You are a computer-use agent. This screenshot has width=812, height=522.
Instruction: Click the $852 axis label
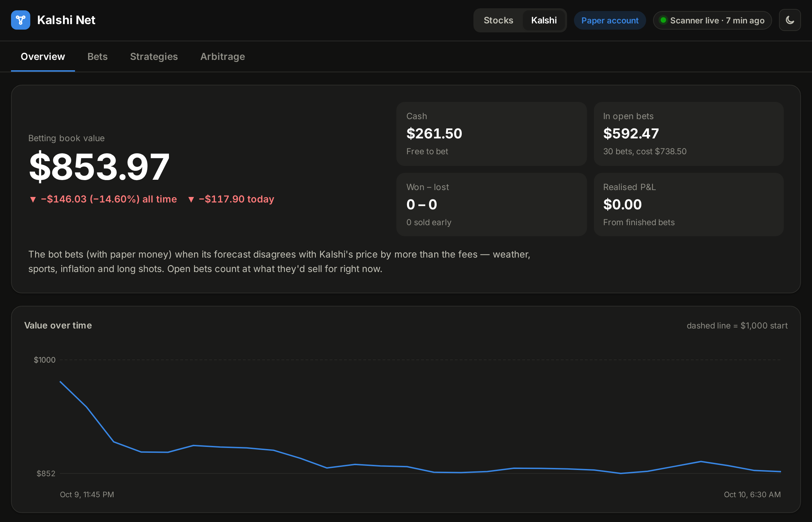(46, 473)
